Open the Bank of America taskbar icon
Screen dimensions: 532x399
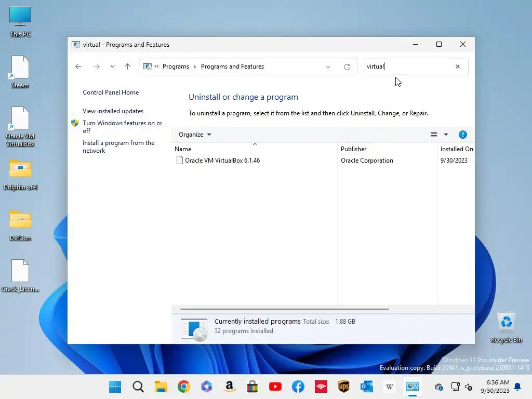(321, 387)
